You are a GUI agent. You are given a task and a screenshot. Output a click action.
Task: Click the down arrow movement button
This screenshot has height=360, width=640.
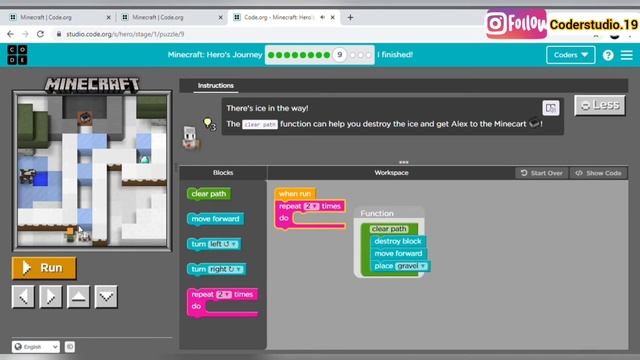point(106,296)
